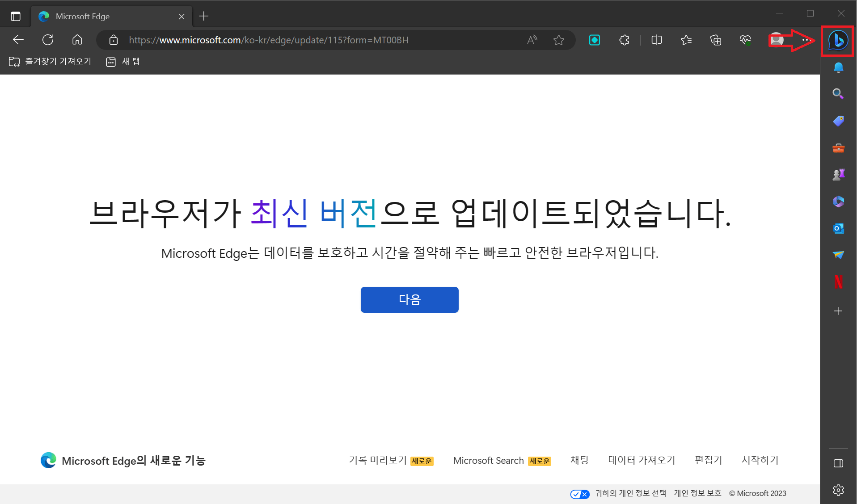
Task: Enable split screen view
Action: [x=657, y=40]
